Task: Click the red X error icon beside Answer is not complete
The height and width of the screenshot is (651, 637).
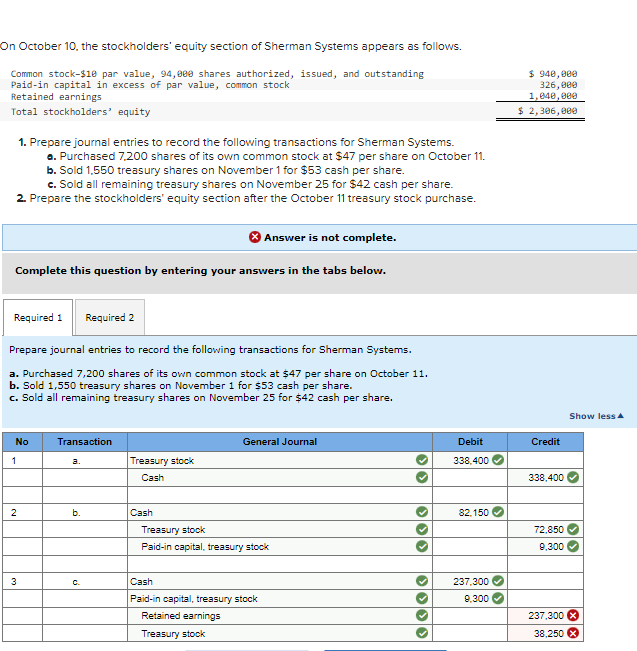Action: (255, 237)
